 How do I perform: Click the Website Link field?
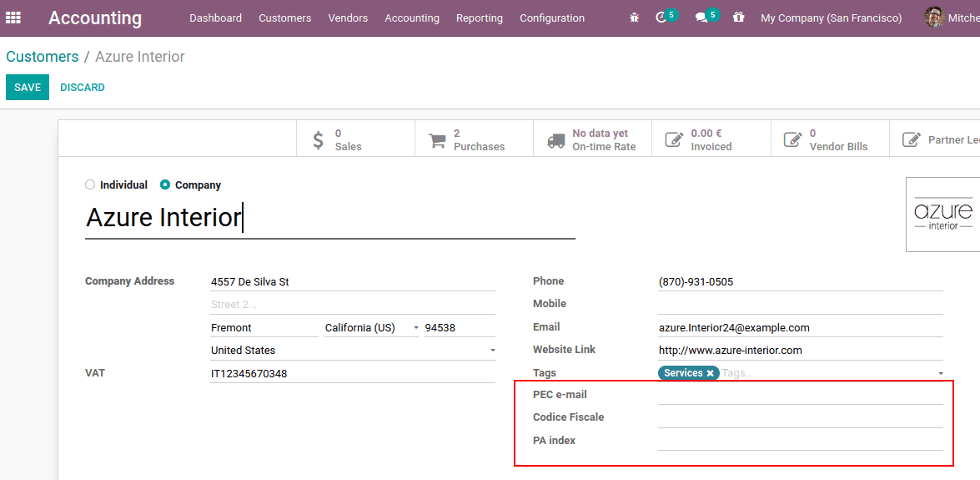coord(800,351)
